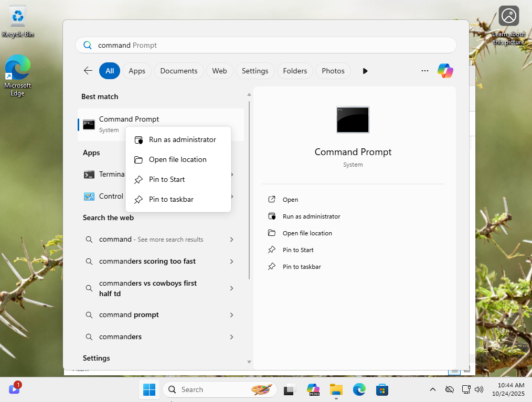The width and height of the screenshot is (532, 402).
Task: Open the Microsoft Store taskbar icon
Action: pos(382,389)
